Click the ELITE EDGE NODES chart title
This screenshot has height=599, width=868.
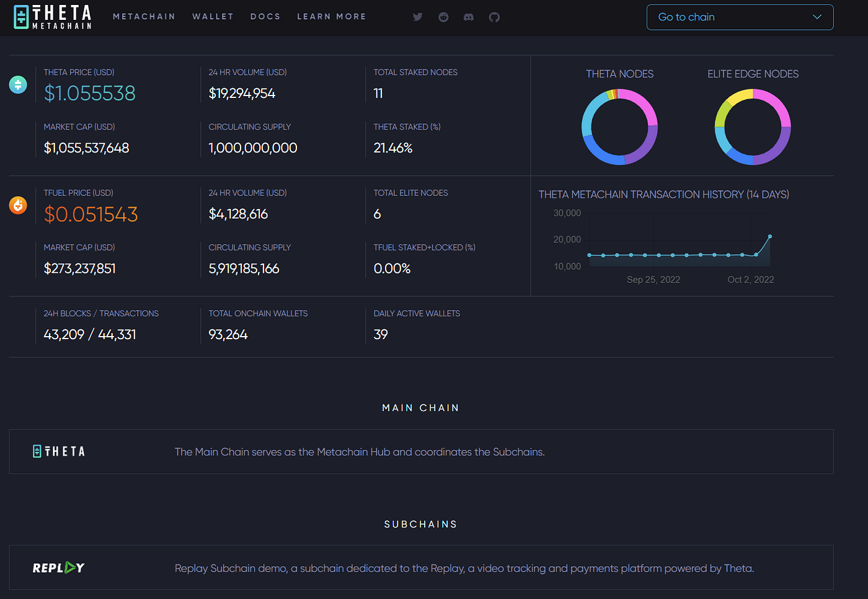[x=753, y=74]
